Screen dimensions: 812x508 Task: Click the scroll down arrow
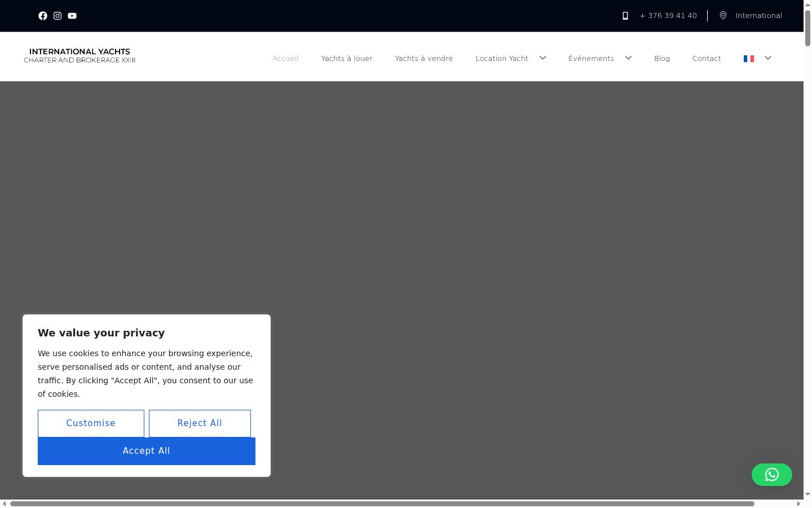807,494
